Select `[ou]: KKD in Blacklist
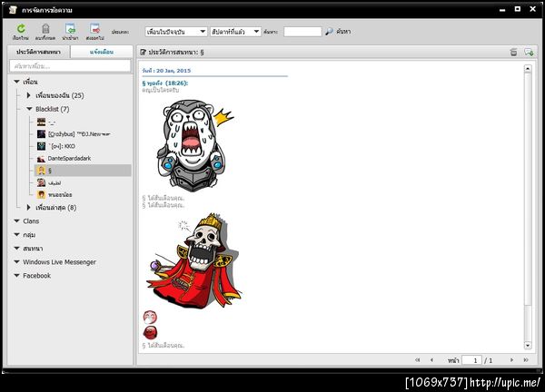The height and width of the screenshot is (392, 545). pyautogui.click(x=83, y=146)
